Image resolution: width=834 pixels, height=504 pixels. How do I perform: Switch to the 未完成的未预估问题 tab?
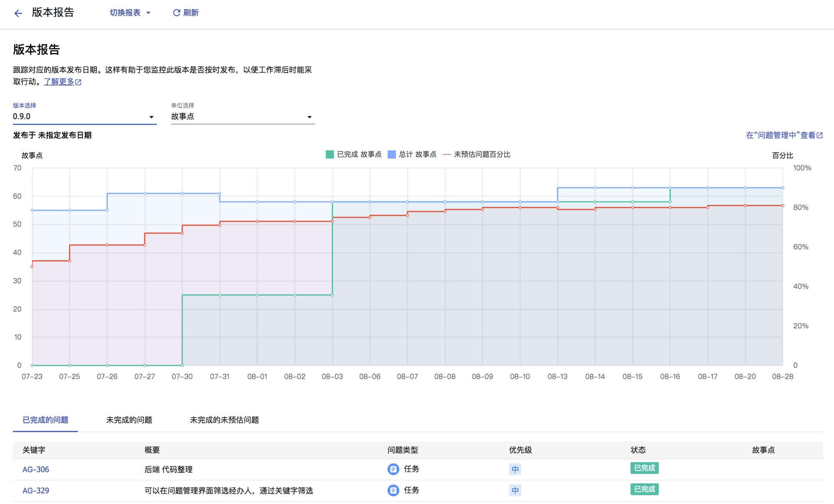click(x=224, y=420)
